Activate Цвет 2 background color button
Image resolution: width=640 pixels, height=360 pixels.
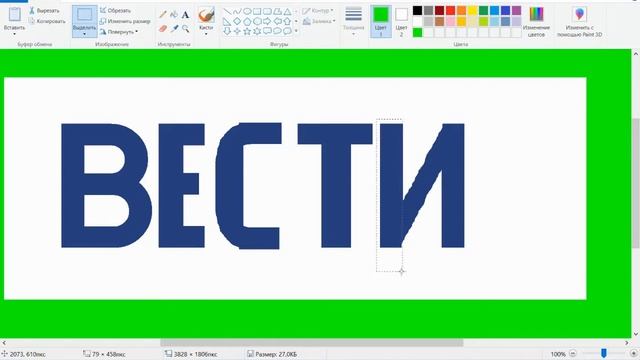tap(401, 22)
